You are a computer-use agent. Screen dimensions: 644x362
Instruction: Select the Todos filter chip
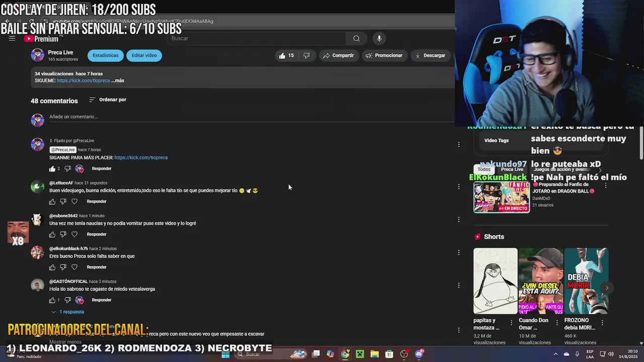click(x=484, y=169)
